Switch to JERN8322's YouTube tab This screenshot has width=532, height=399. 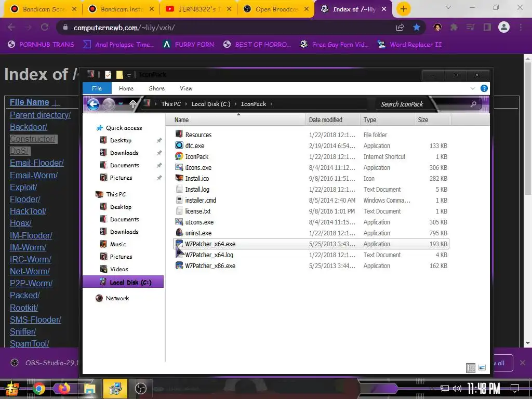198,9
